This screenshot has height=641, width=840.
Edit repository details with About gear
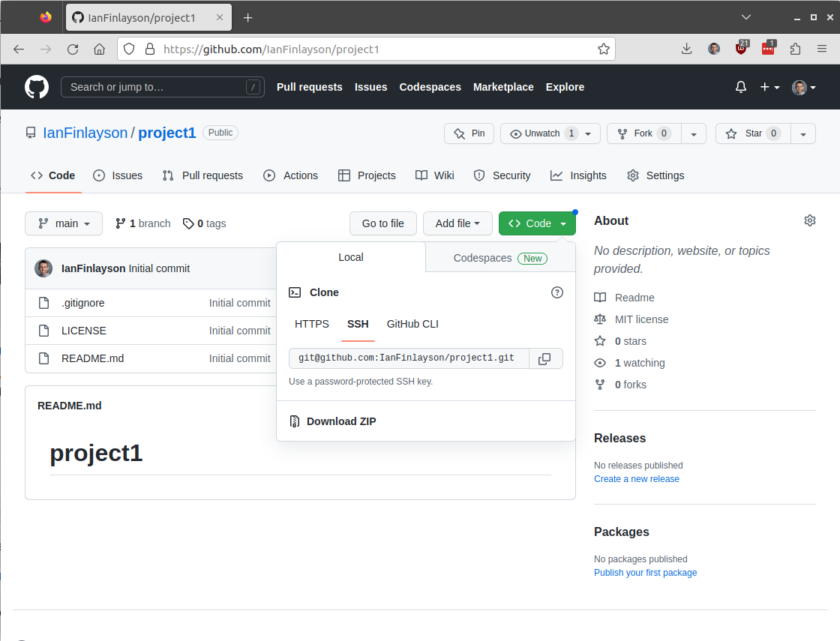pos(810,220)
